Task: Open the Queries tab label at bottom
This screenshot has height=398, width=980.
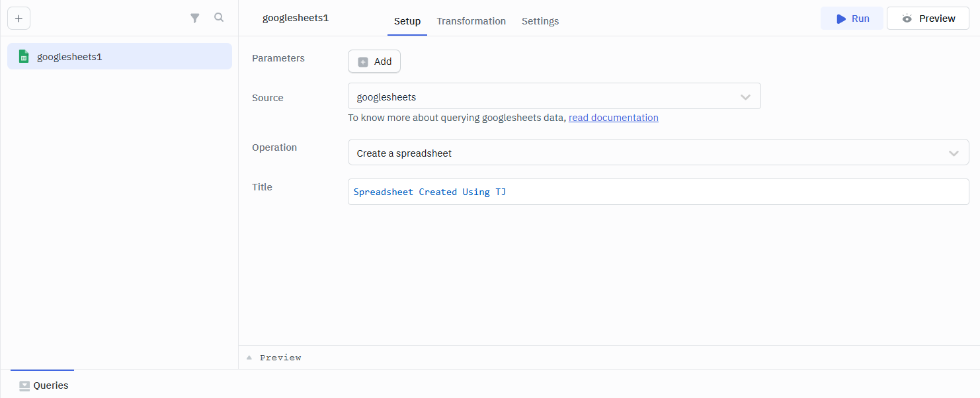Action: pyautogui.click(x=51, y=385)
